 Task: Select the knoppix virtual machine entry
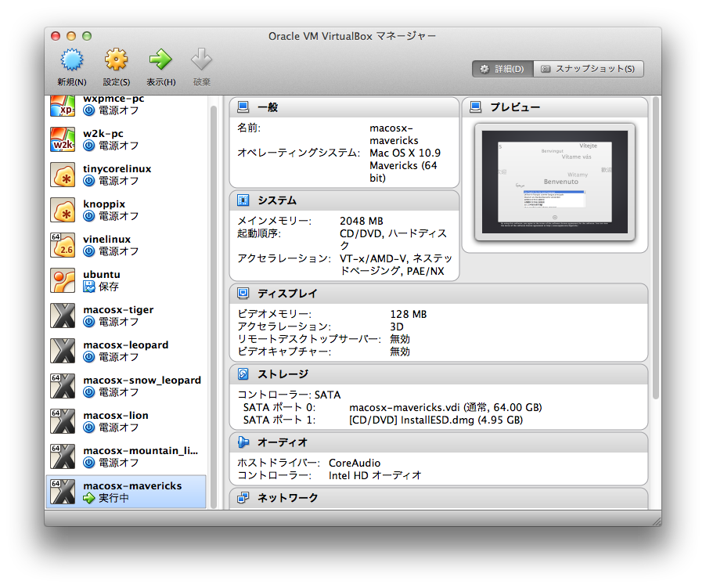point(104,204)
